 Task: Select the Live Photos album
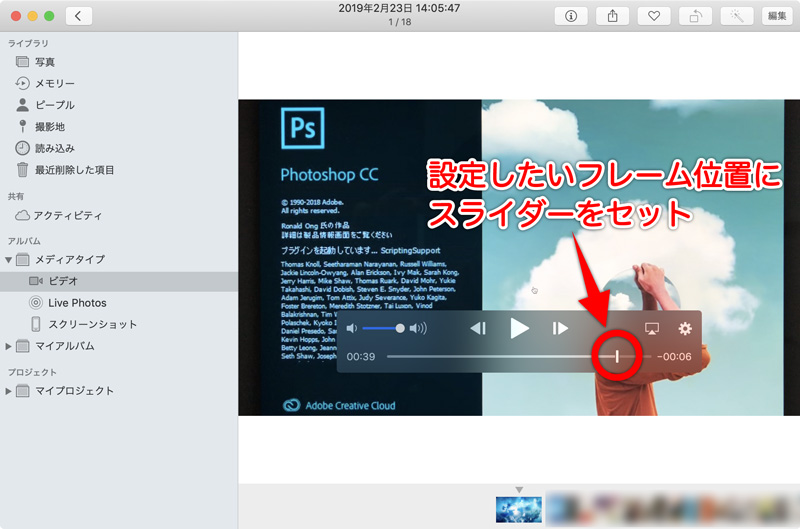tap(119, 303)
